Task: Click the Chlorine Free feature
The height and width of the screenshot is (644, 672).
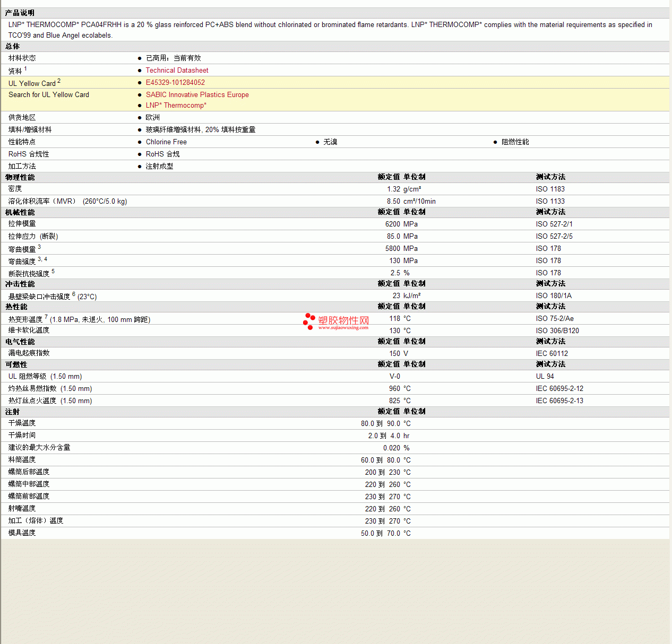Action: click(166, 142)
